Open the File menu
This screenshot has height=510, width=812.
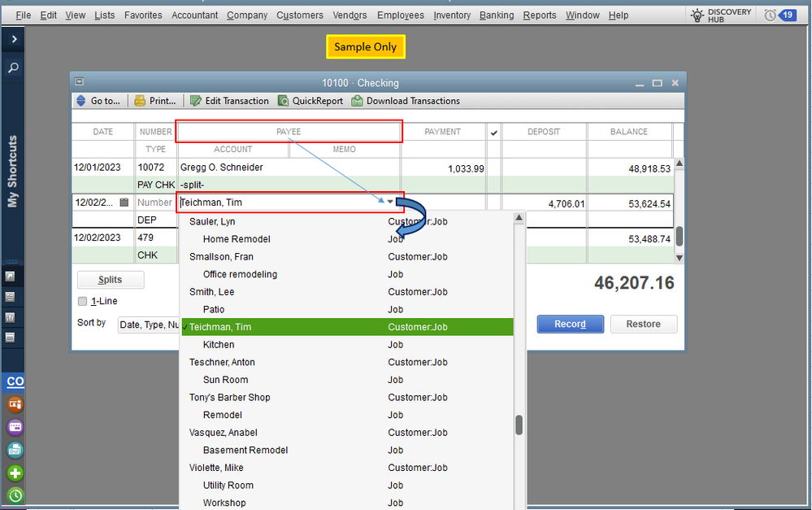24,15
